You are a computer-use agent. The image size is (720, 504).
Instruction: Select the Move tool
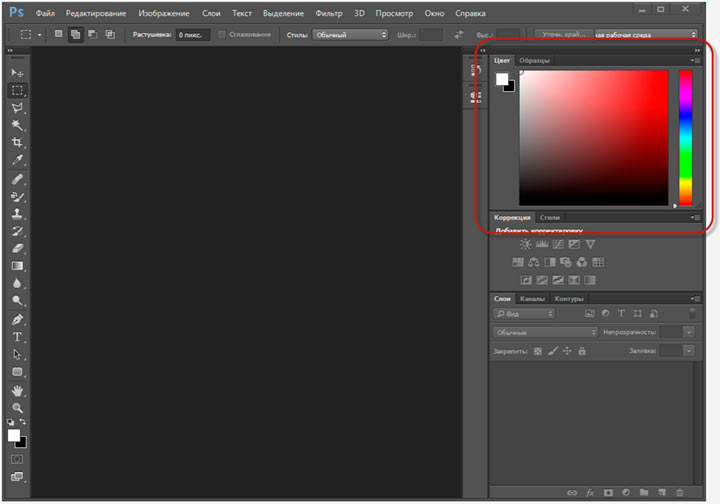[x=17, y=73]
